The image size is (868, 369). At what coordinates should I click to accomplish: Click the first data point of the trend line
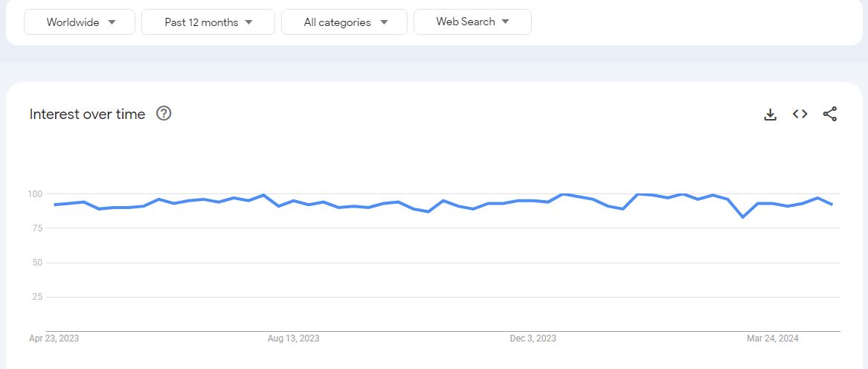coord(54,205)
